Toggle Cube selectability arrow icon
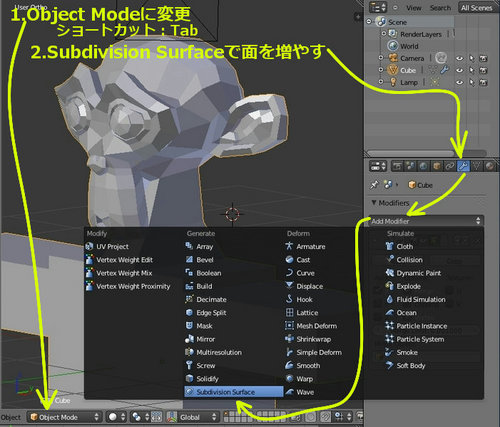The width and height of the screenshot is (500, 427). pyautogui.click(x=472, y=70)
